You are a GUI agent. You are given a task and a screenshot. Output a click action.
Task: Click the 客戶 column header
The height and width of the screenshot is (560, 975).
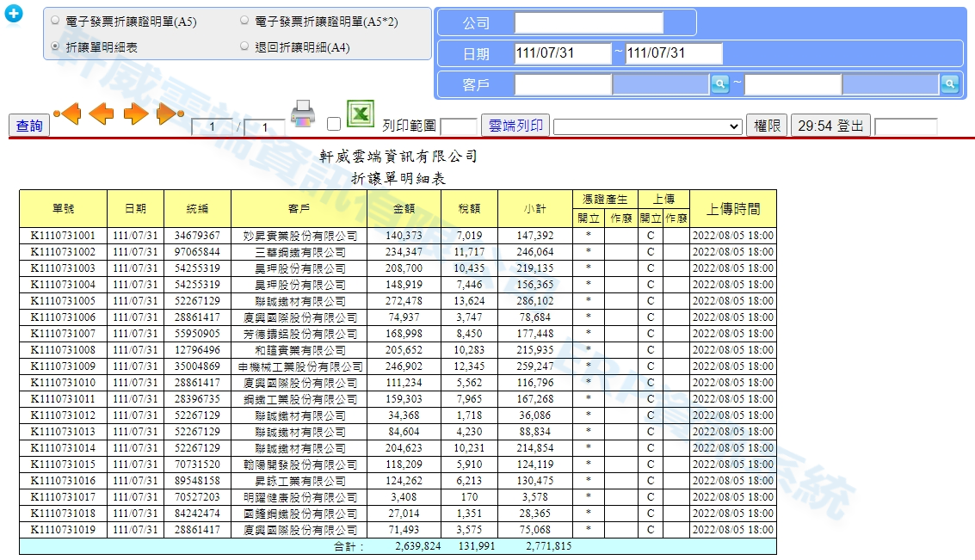[x=299, y=208]
